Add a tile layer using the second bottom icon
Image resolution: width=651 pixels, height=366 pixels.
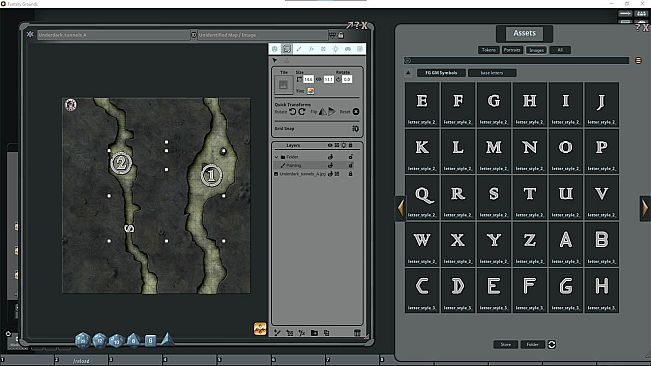tap(290, 333)
